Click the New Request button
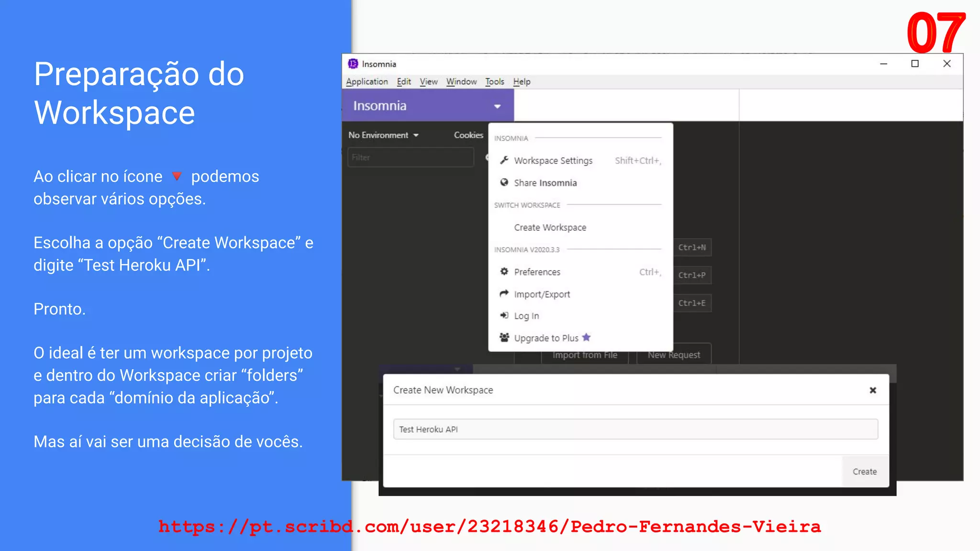Viewport: 980px width, 551px height. pos(674,354)
